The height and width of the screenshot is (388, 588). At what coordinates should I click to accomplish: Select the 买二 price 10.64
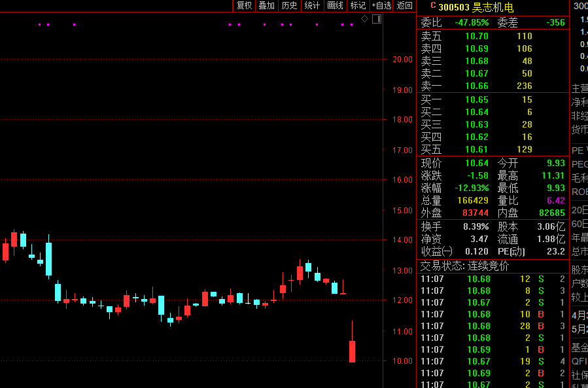coord(477,112)
